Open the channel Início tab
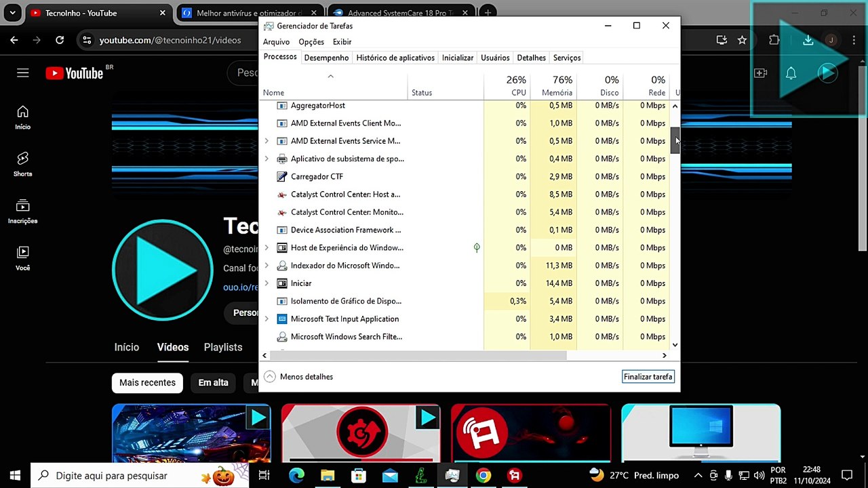The image size is (868, 488). coord(127,347)
